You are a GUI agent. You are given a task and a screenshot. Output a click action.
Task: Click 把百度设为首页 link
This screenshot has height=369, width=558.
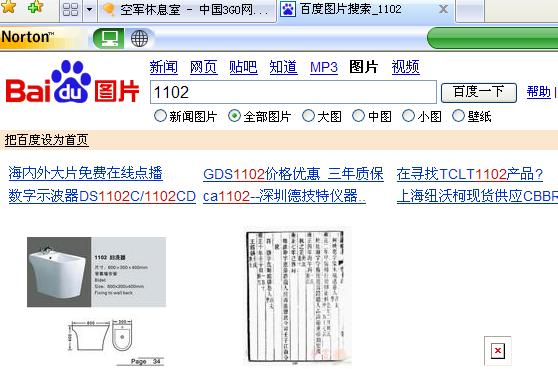click(46, 140)
